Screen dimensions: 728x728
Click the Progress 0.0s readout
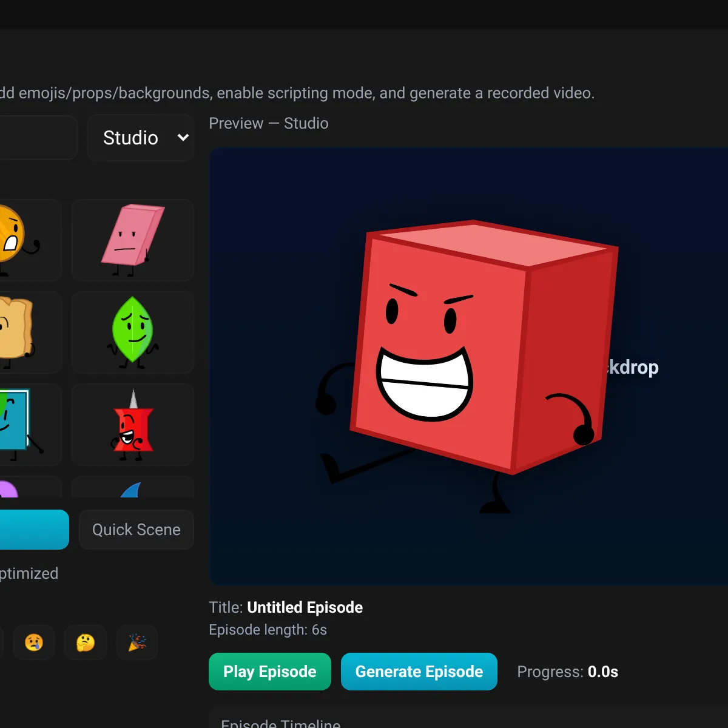click(x=567, y=672)
